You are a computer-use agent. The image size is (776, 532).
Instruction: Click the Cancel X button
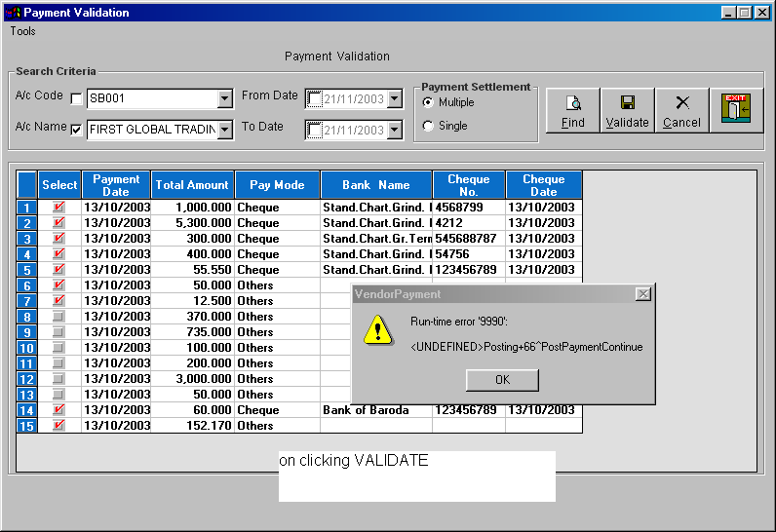(x=681, y=111)
